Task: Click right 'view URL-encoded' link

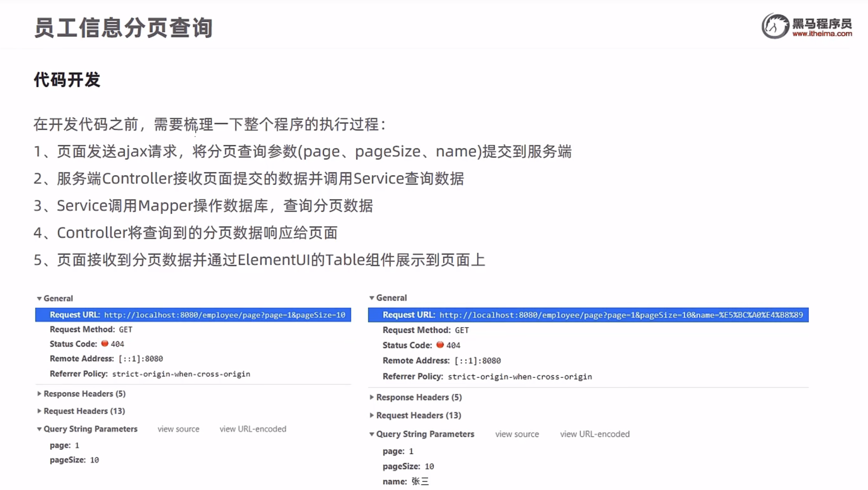Action: [x=595, y=434]
